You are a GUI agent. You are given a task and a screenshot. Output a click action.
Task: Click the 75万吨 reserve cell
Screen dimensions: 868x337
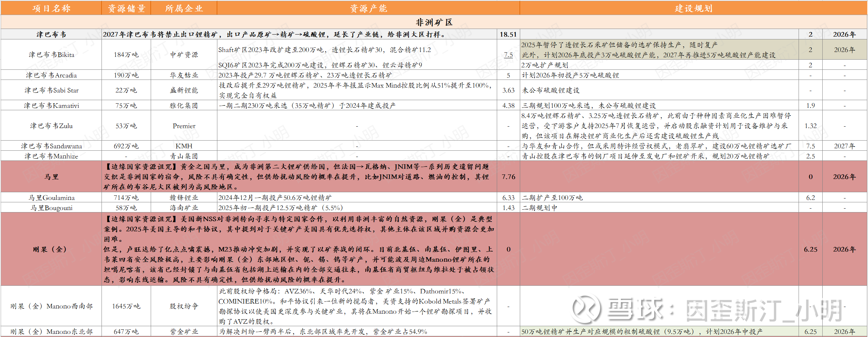click(126, 105)
